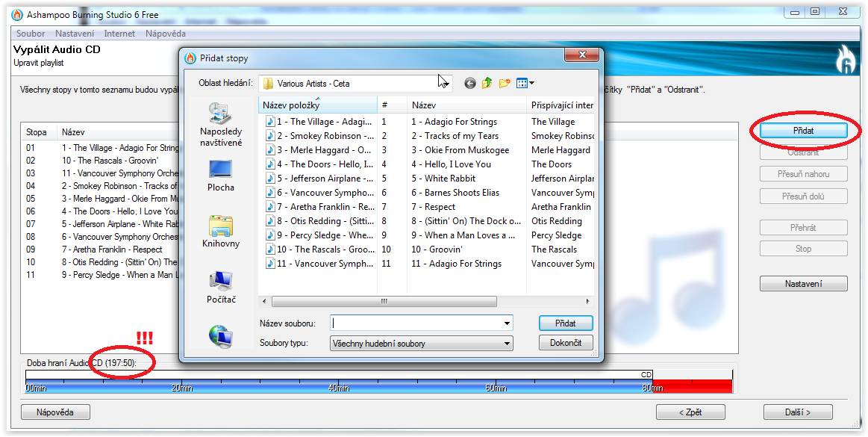The width and height of the screenshot is (868, 437).
Task: Select file 6 - Vancouver Symphony
Action: 319,193
